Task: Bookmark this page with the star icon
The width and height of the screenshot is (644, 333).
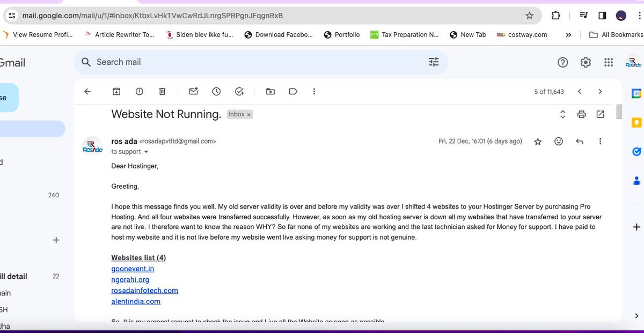Action: 530,16
